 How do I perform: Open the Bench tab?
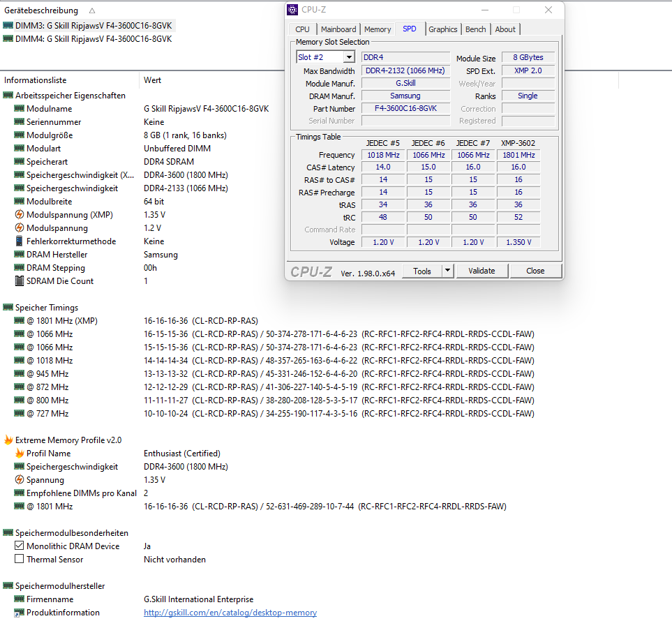click(x=476, y=29)
